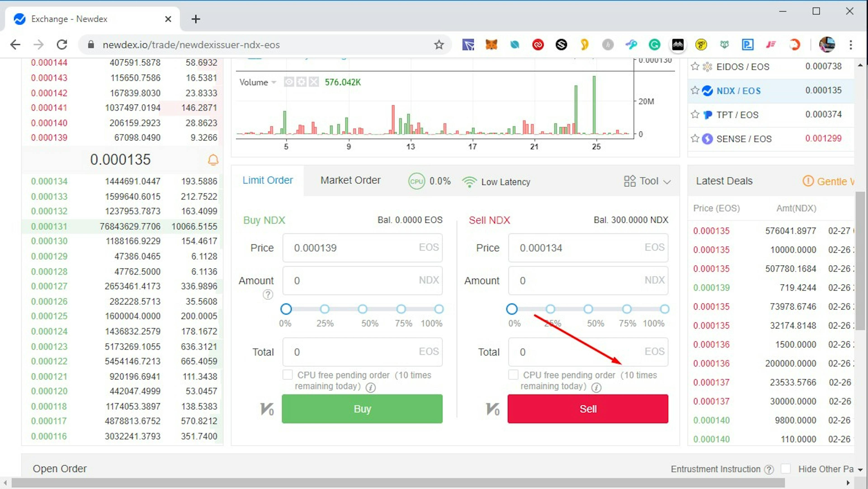Click the VIP level icon beside Buy
Screen dimensions: 868x489
click(x=267, y=409)
